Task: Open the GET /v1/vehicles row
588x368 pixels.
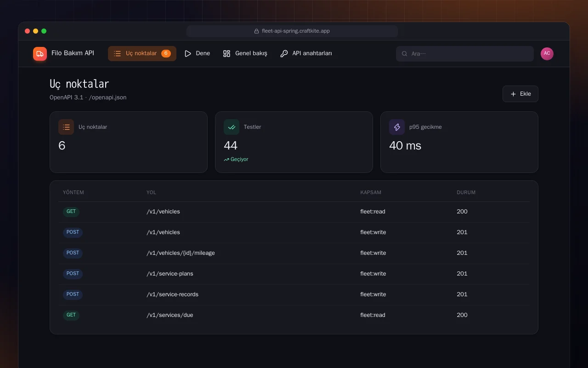Action: pos(294,212)
